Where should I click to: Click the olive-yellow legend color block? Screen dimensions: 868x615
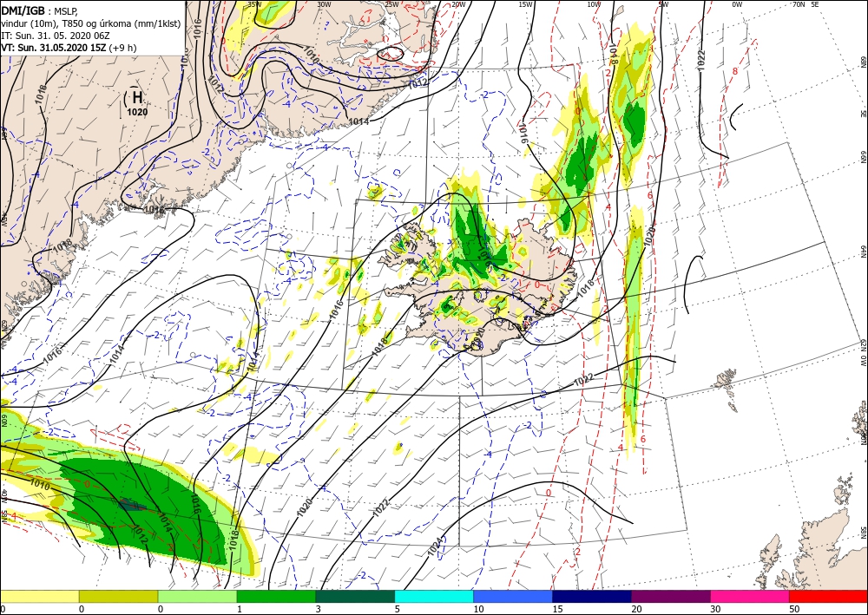pos(118,596)
